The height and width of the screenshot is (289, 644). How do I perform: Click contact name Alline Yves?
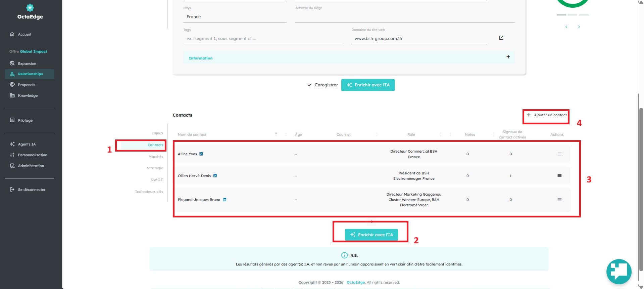click(x=187, y=154)
